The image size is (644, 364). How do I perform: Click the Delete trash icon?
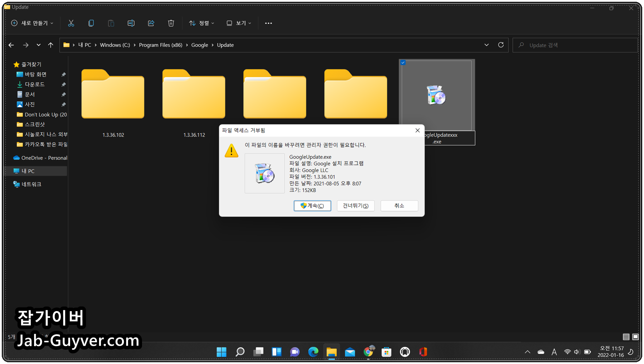(x=171, y=23)
